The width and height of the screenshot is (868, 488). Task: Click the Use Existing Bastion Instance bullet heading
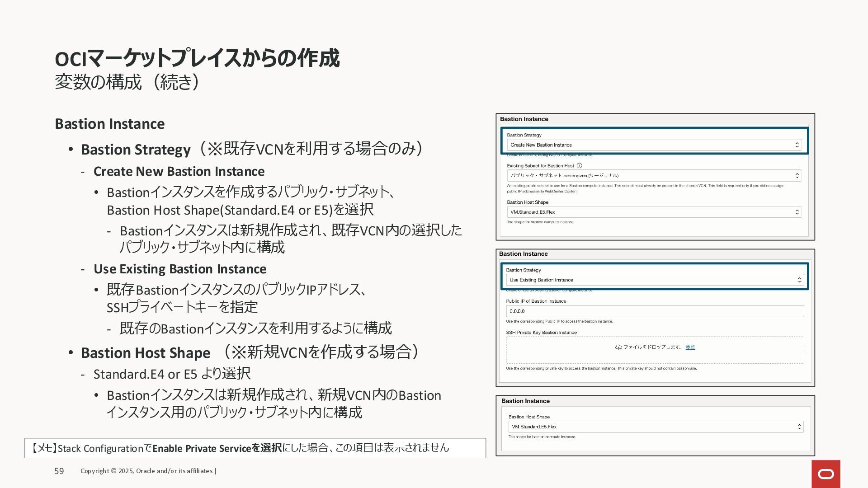180,269
